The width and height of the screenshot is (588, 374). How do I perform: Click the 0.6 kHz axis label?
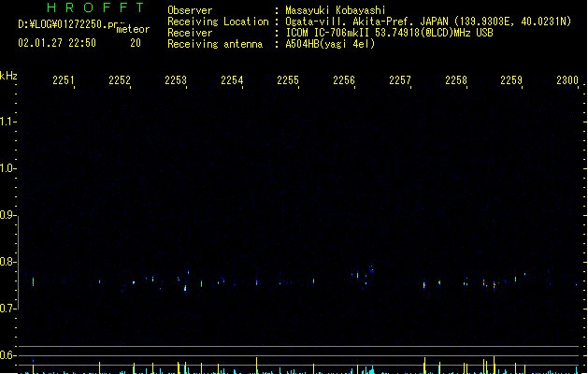point(7,355)
